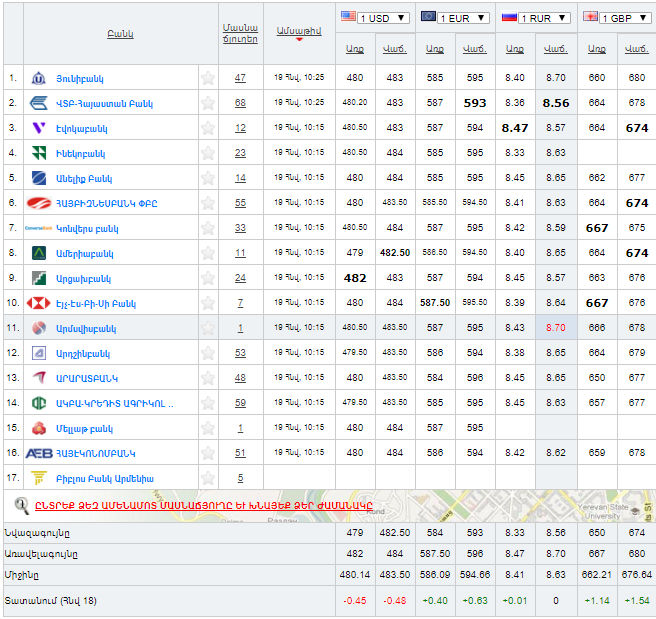Click the ACBA-Credit Agricole logo

[39, 403]
